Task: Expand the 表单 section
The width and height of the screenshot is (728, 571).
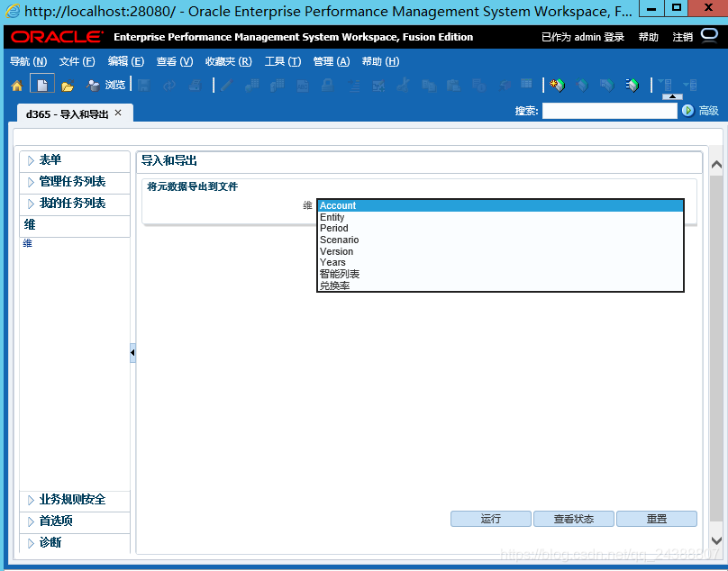Action: (x=31, y=160)
